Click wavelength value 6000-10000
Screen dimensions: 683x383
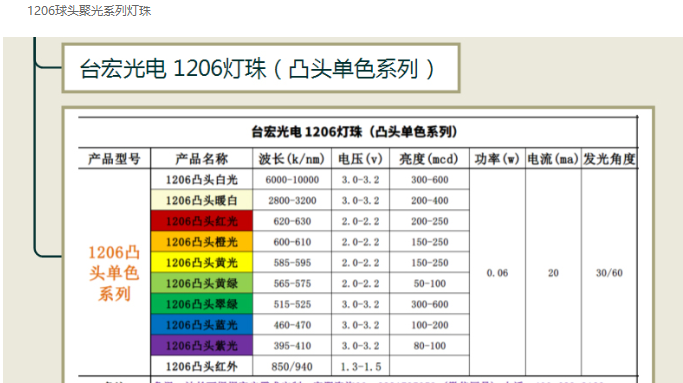click(x=292, y=180)
